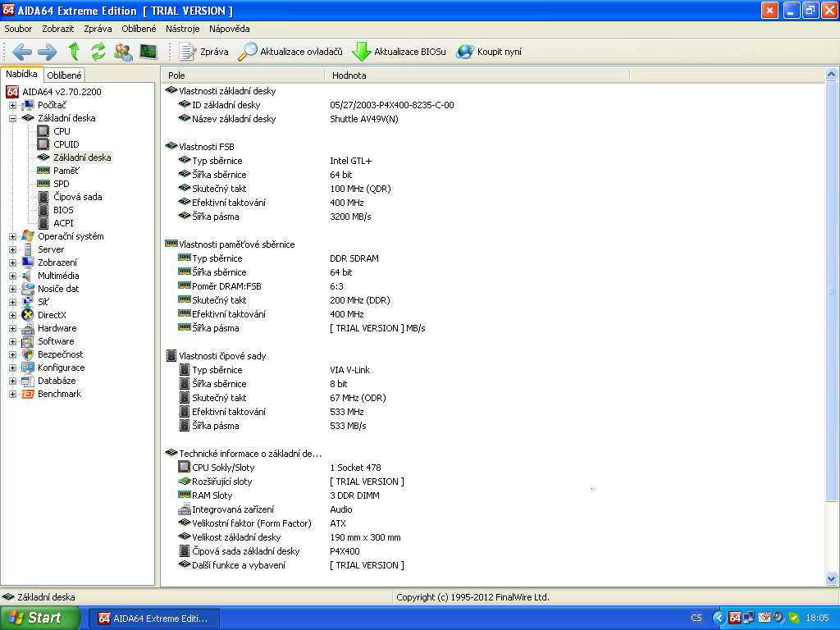Click the Operační systém Windows flag icon
840x630 pixels.
point(28,236)
